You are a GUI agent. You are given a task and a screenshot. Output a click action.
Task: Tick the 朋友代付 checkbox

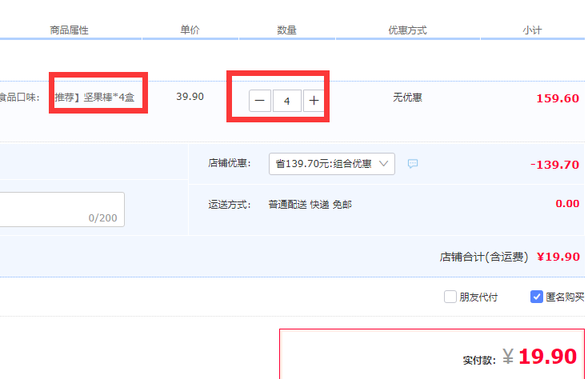click(450, 297)
